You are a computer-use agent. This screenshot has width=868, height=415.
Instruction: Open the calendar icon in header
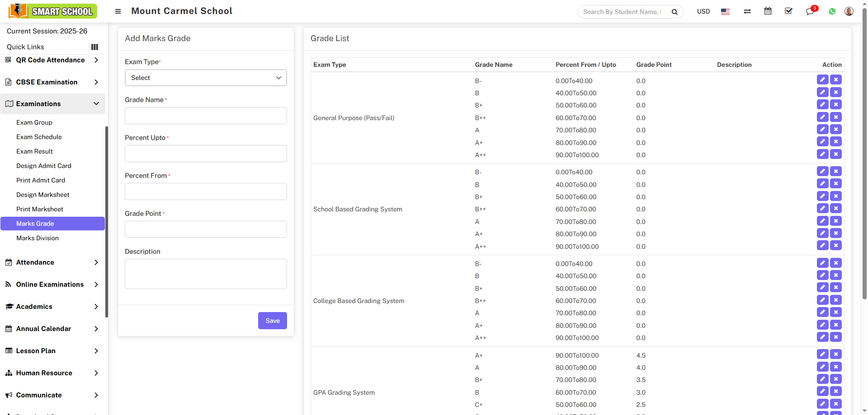tap(768, 11)
